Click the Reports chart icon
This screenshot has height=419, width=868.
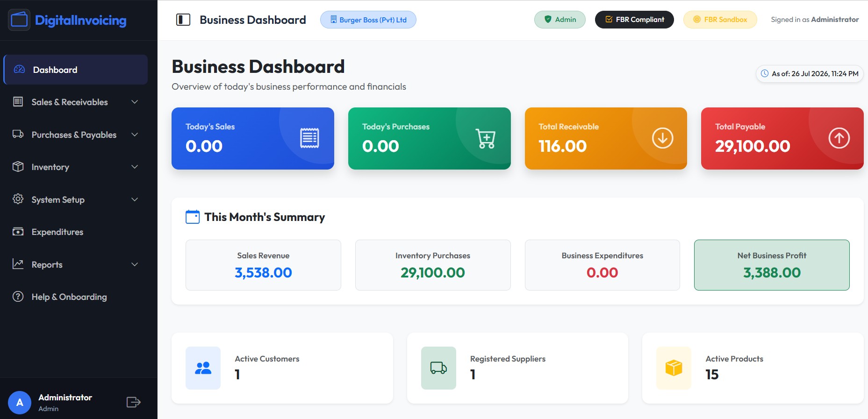[18, 264]
